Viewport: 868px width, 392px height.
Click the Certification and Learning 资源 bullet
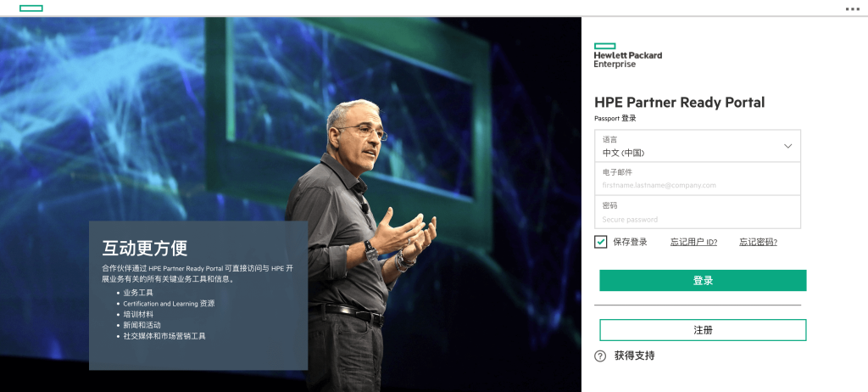169,304
